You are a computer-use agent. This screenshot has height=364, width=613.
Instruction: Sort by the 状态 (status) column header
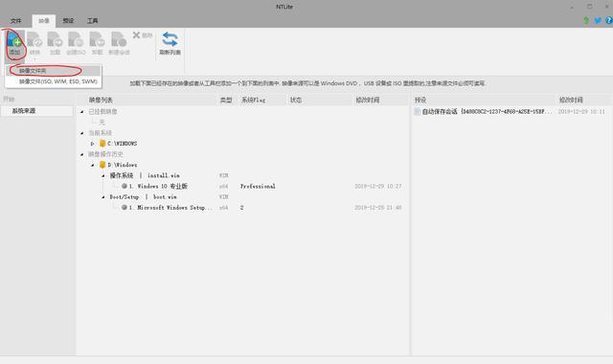click(319, 100)
